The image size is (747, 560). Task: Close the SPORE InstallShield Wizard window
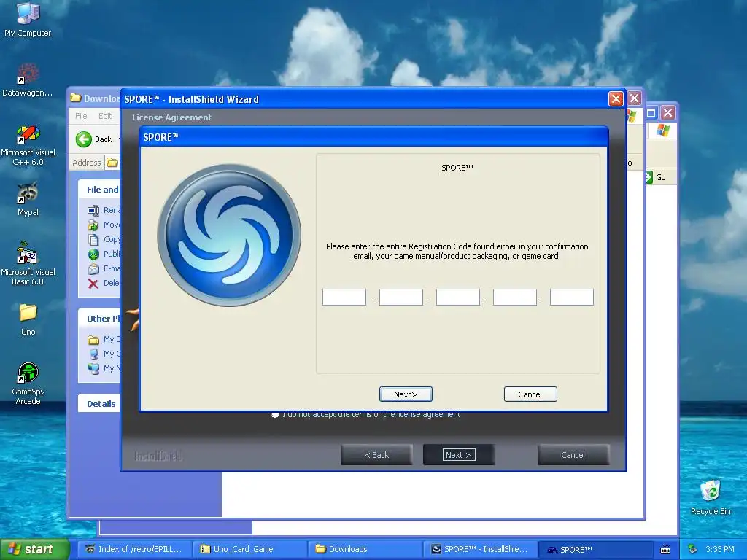[x=616, y=98]
